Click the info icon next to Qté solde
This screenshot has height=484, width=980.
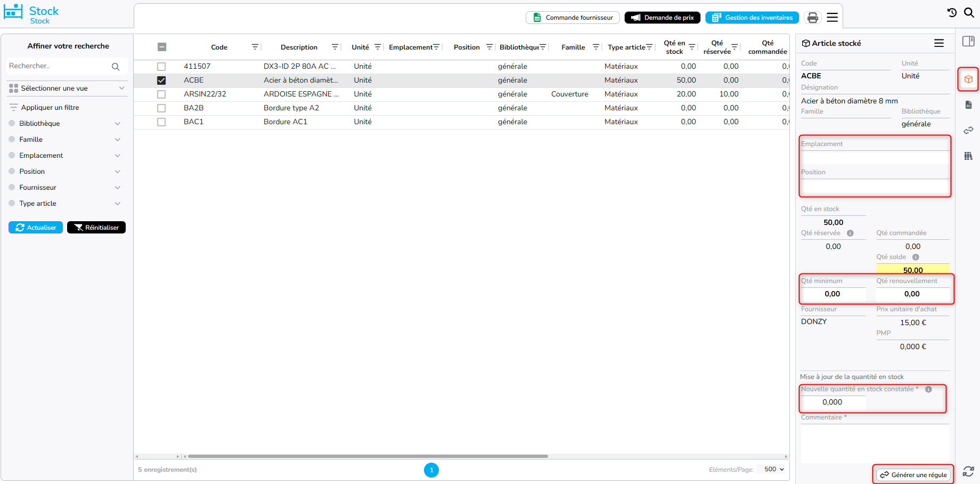916,257
